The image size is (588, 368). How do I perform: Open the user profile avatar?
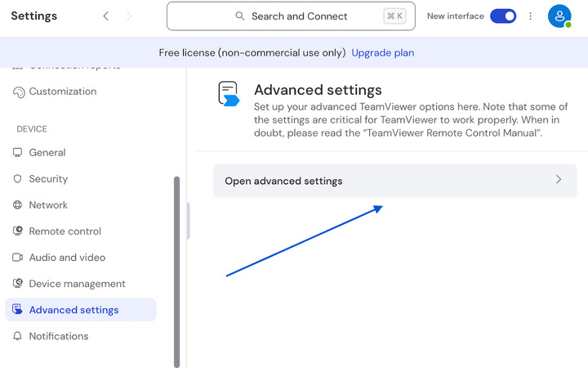click(559, 16)
